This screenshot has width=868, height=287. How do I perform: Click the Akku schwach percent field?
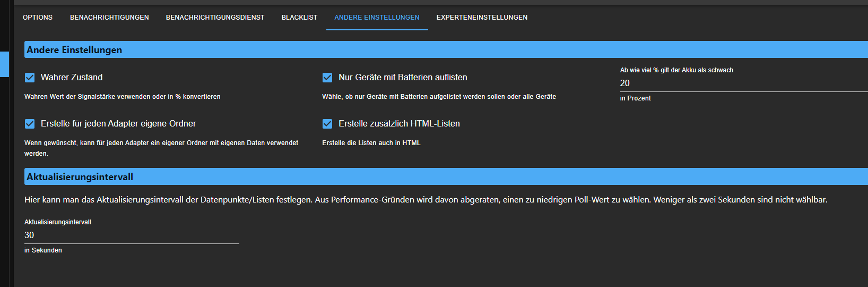(x=744, y=83)
